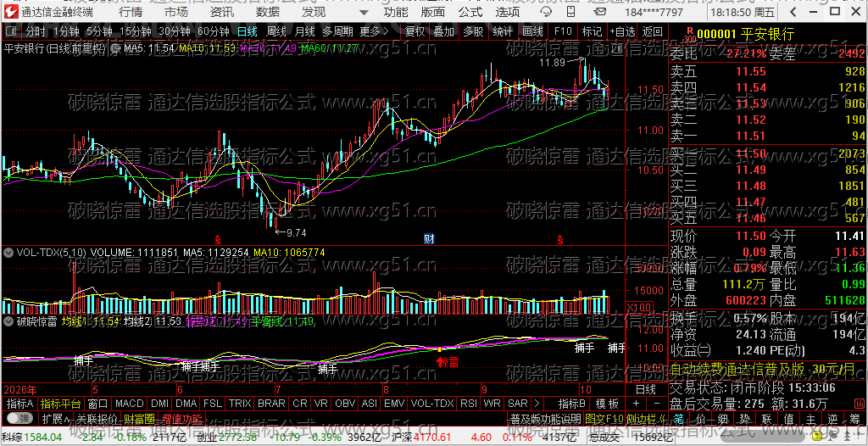Show more indicators with > after SAR
Screen dimensions: 868x446
[537, 404]
